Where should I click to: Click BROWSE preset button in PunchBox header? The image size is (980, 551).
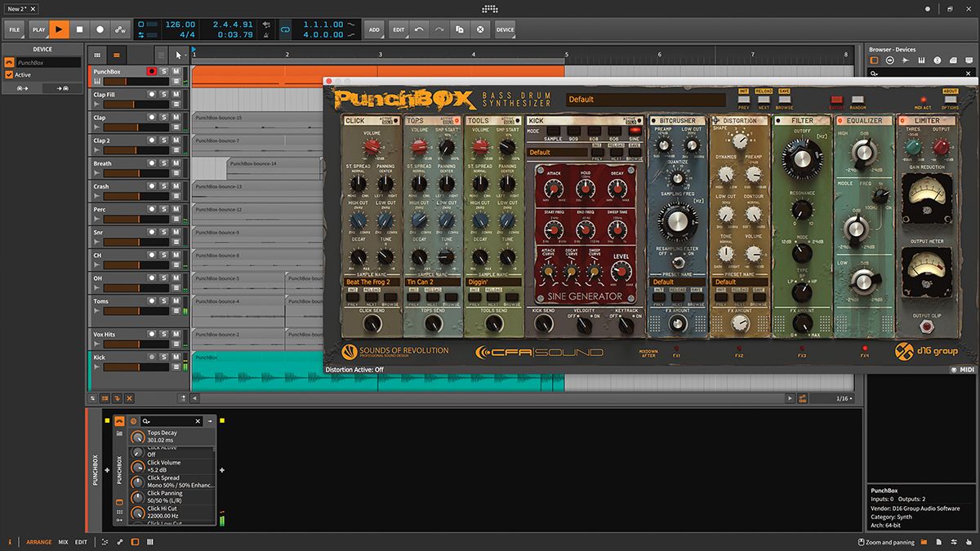[x=784, y=99]
